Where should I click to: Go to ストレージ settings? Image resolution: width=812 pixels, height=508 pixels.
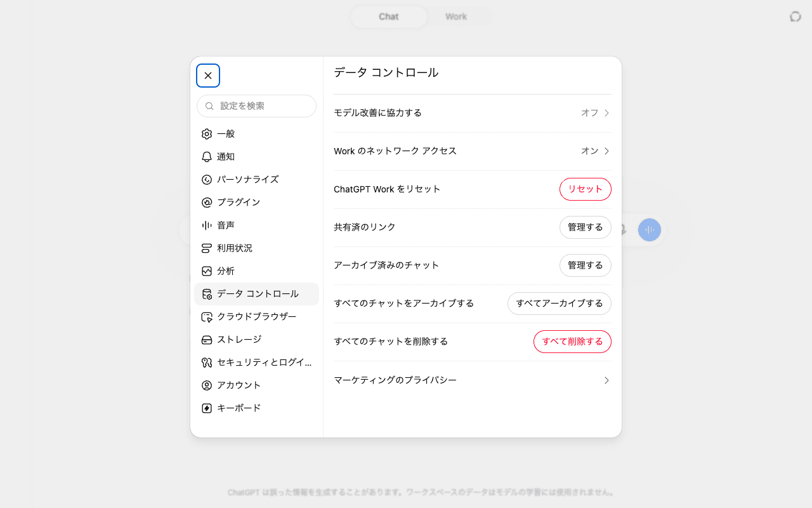pyautogui.click(x=256, y=340)
